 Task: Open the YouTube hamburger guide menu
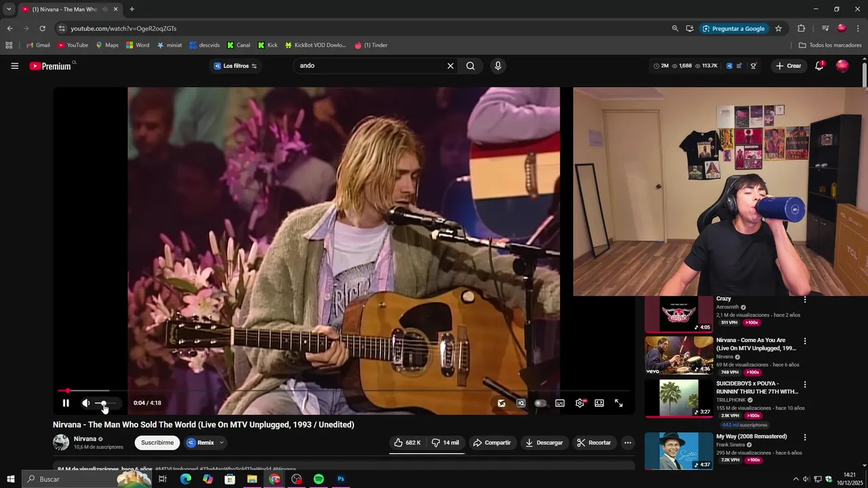pyautogui.click(x=14, y=66)
